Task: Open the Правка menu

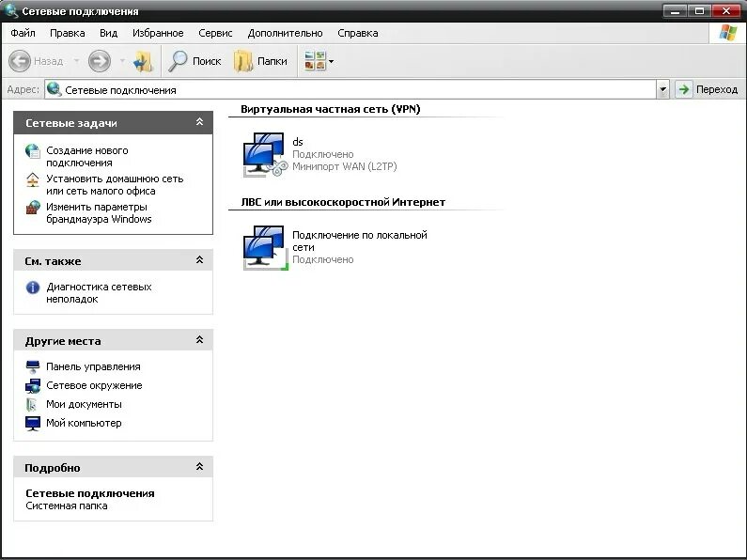Action: (67, 33)
